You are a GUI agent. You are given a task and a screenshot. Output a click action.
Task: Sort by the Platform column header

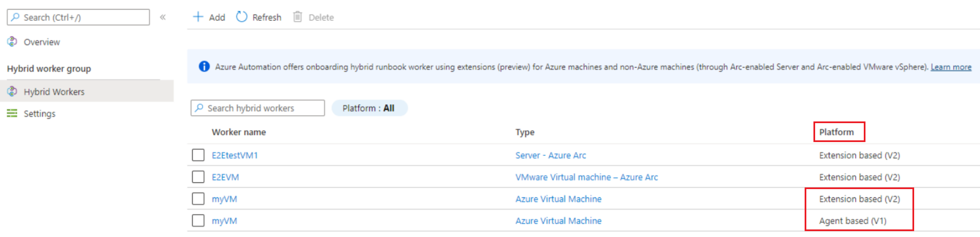[x=836, y=132]
